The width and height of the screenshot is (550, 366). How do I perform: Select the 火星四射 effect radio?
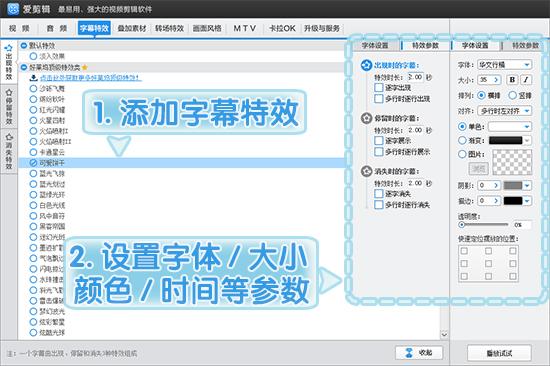click(33, 120)
